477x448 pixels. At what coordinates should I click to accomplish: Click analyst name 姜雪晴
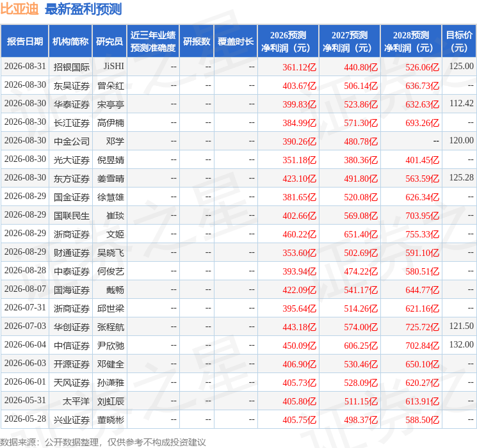click(111, 178)
